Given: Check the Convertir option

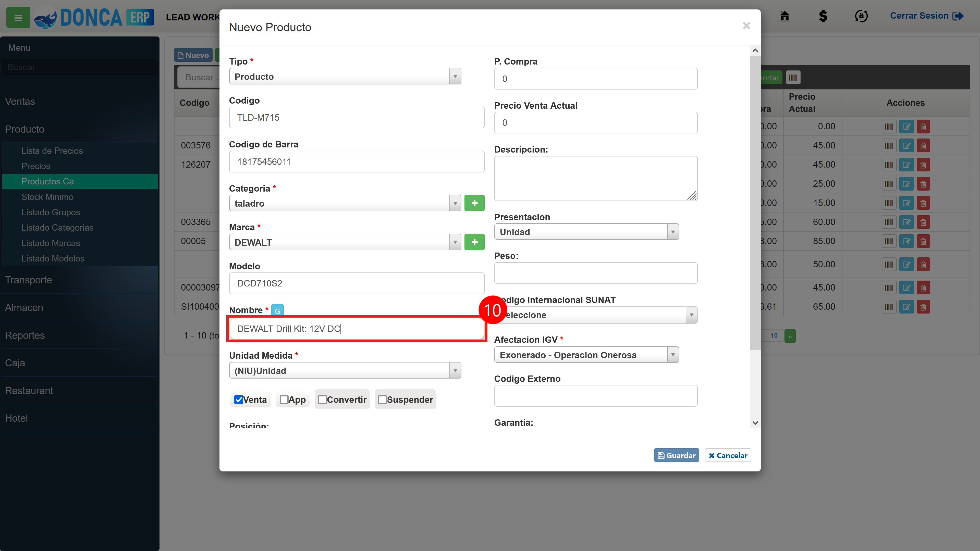Looking at the screenshot, I should 322,400.
